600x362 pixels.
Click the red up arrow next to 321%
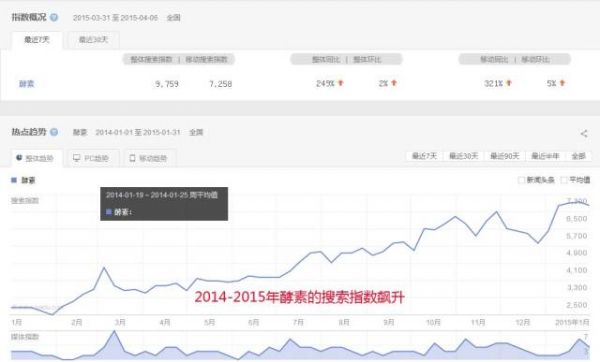click(509, 83)
